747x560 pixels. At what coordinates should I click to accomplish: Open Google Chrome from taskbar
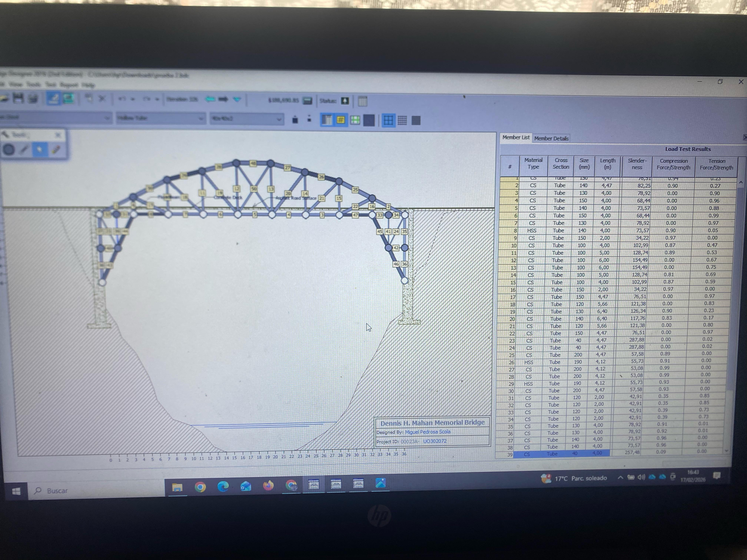pos(200,487)
